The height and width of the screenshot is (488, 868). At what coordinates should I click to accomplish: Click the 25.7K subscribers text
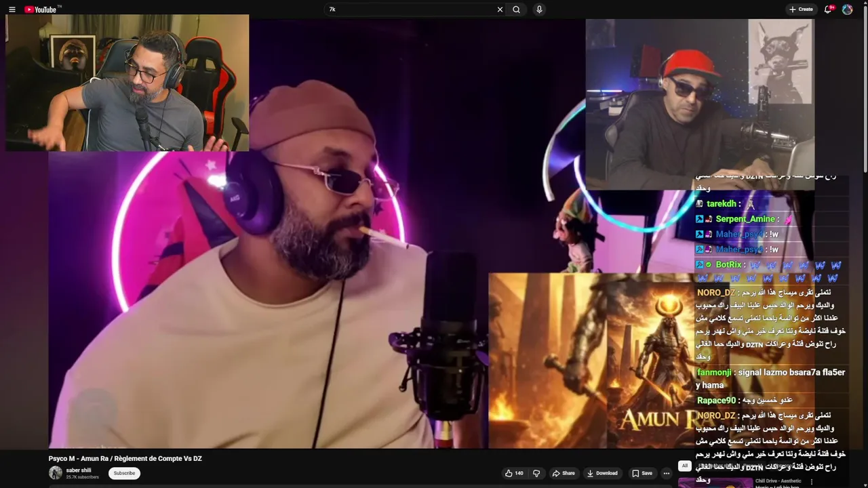click(x=82, y=477)
